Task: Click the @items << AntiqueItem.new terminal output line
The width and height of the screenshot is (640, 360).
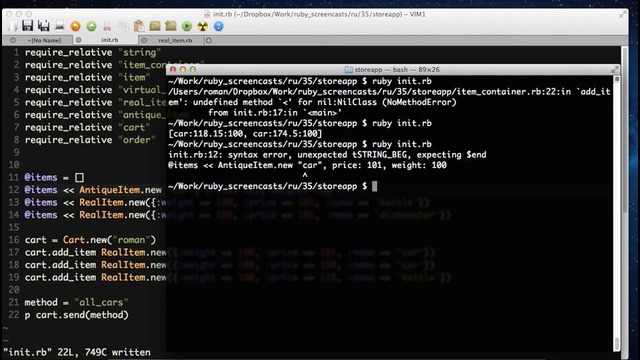Action: click(x=307, y=165)
